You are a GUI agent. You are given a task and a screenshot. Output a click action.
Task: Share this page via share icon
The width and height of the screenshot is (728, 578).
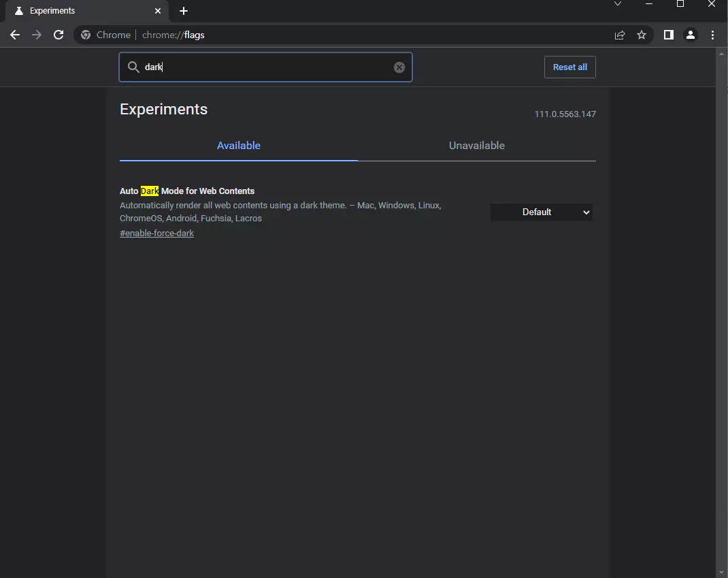point(620,35)
